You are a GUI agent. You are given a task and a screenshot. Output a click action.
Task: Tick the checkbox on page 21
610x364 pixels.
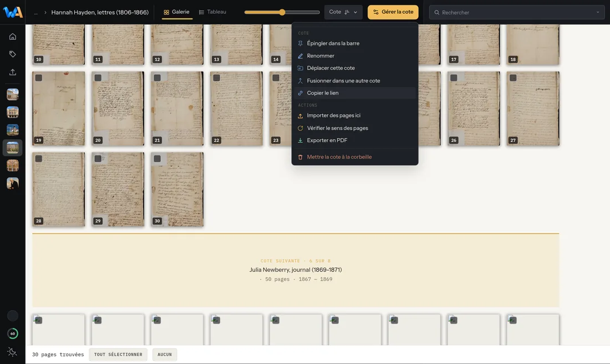[157, 78]
